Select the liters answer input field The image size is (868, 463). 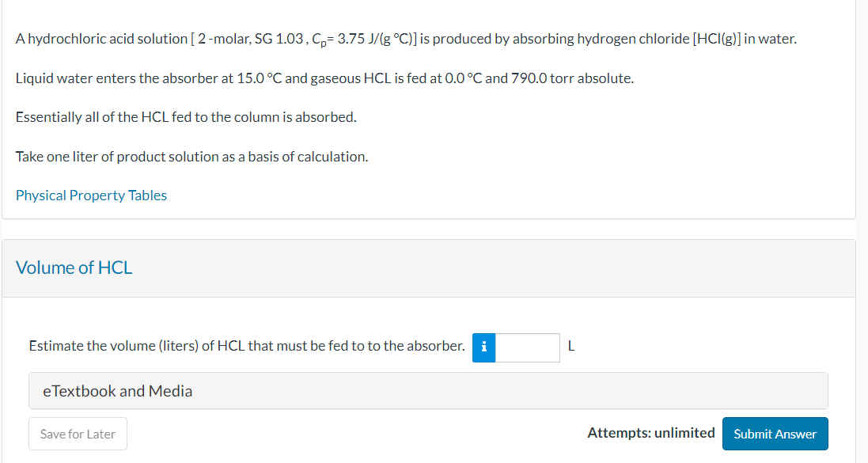pos(526,347)
